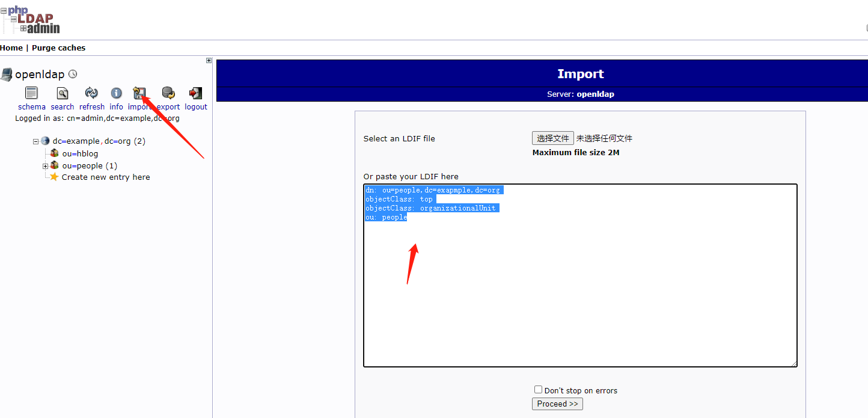Click inside the LDIF paste textarea

(579, 275)
